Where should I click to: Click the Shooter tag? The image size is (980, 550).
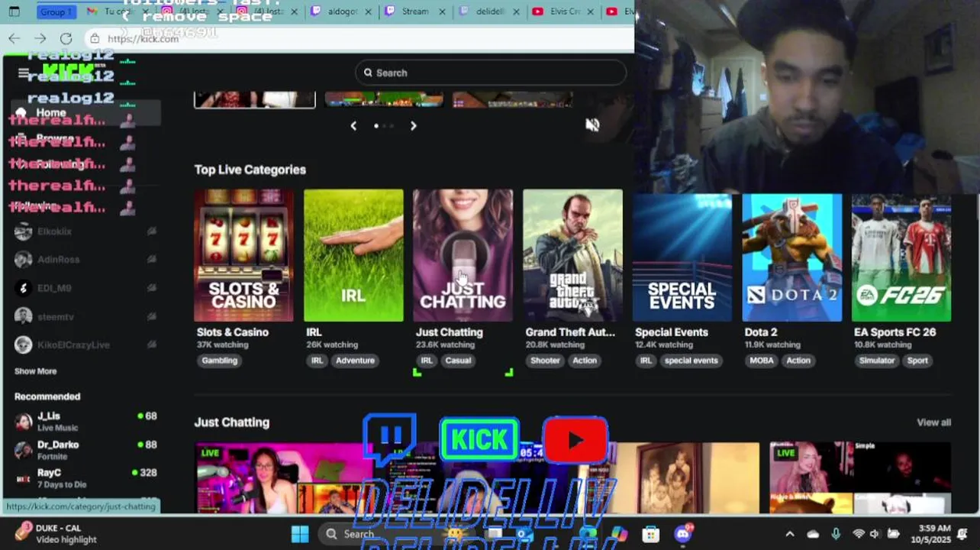pyautogui.click(x=545, y=361)
